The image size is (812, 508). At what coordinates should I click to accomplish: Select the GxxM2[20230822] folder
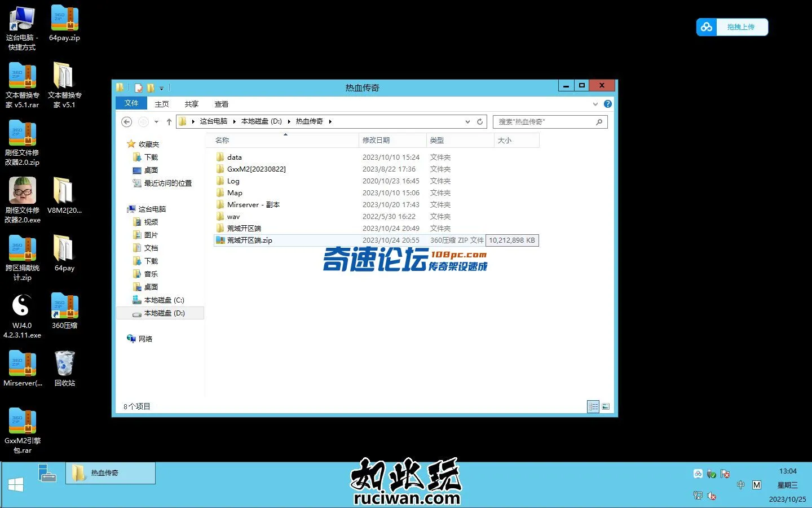click(376, 169)
